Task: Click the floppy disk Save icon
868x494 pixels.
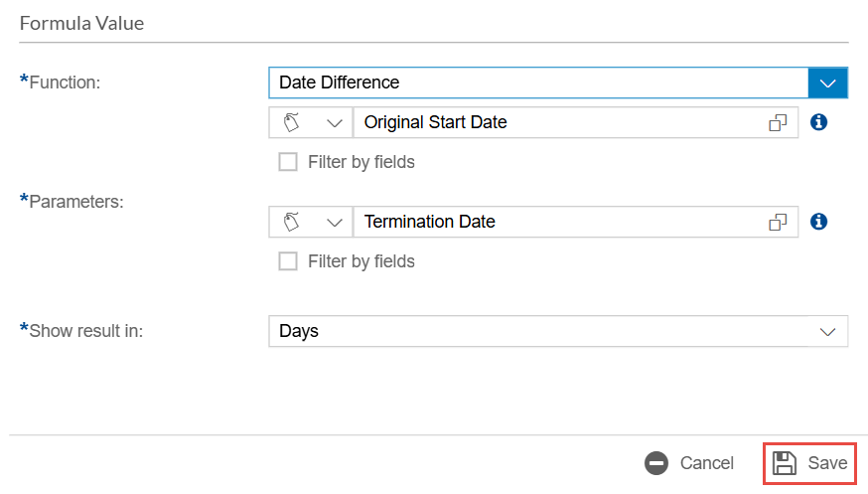Action: point(786,463)
